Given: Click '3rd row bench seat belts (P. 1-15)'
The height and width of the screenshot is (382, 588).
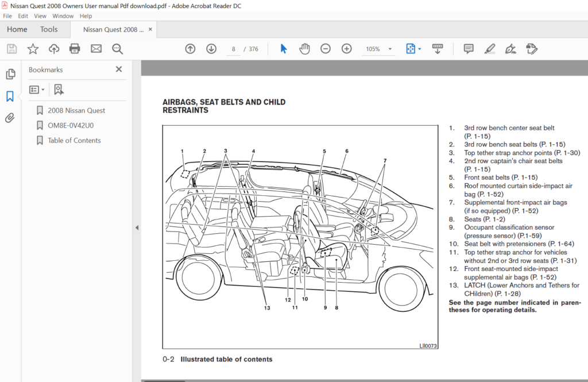Looking at the screenshot, I should 514,144.
